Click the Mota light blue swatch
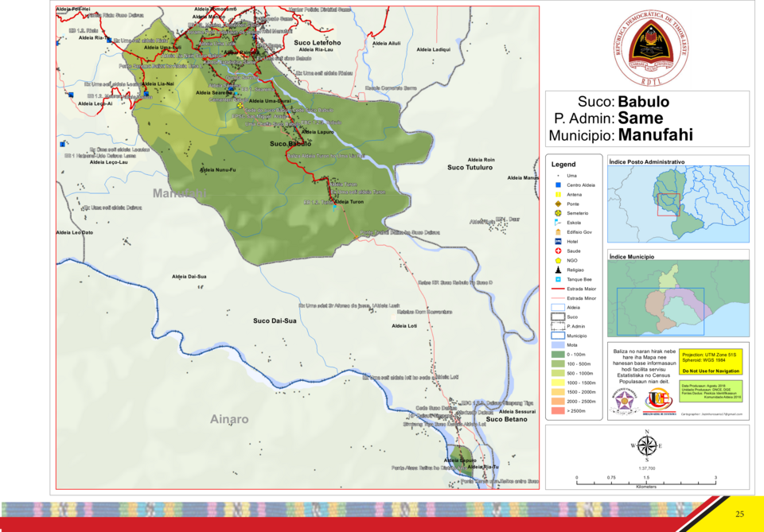 558,345
